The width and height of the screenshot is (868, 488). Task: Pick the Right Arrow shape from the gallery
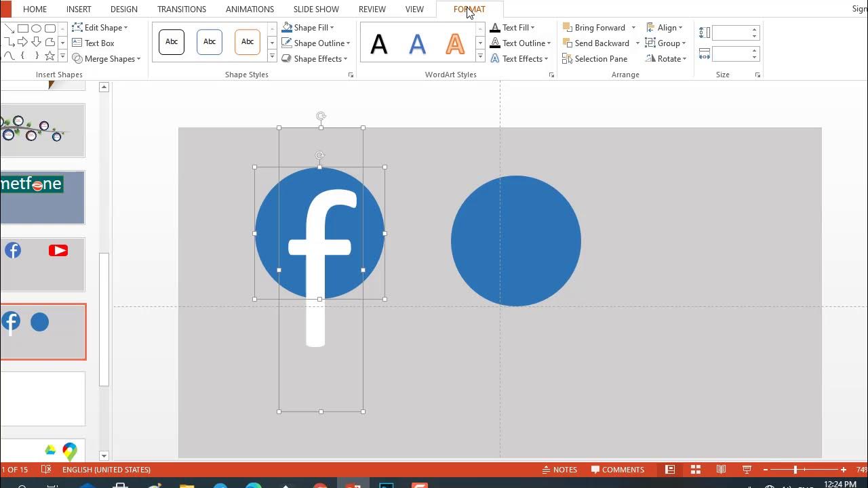[23, 42]
